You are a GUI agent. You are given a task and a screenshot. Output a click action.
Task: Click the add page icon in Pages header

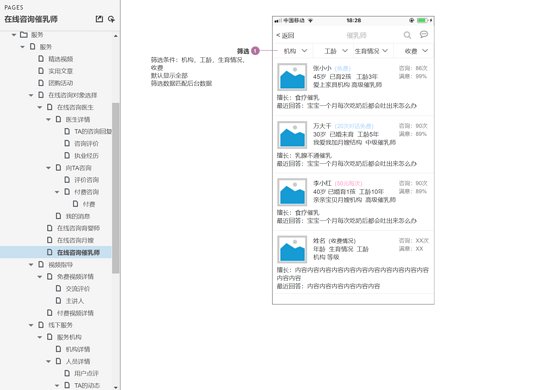click(x=99, y=19)
